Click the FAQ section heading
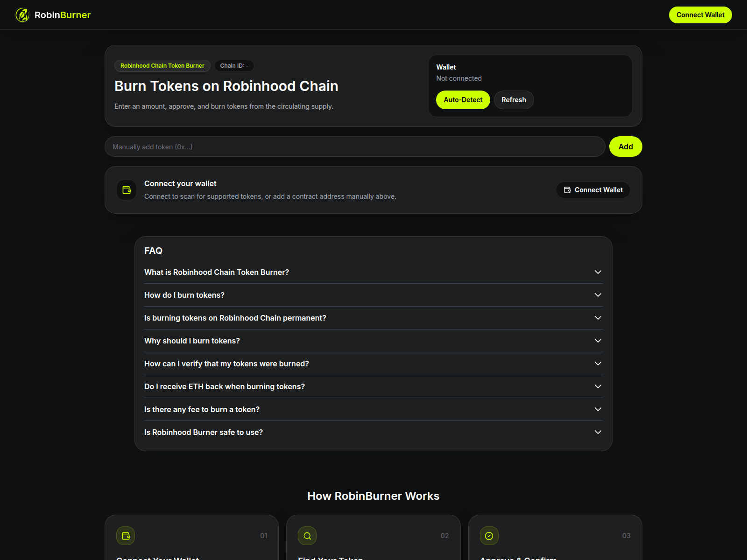 (x=153, y=251)
